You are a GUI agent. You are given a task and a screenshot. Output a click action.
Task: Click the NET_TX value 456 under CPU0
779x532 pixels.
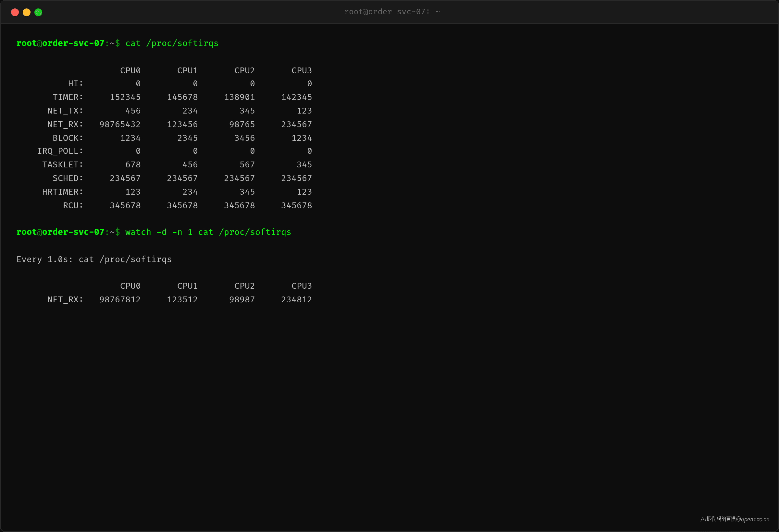coord(133,111)
